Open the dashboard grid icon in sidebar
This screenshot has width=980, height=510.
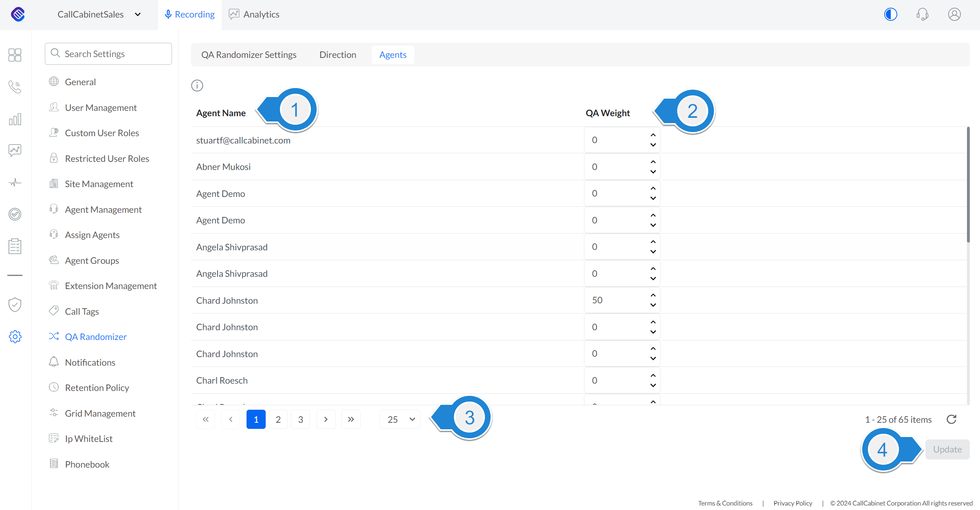[x=15, y=55]
